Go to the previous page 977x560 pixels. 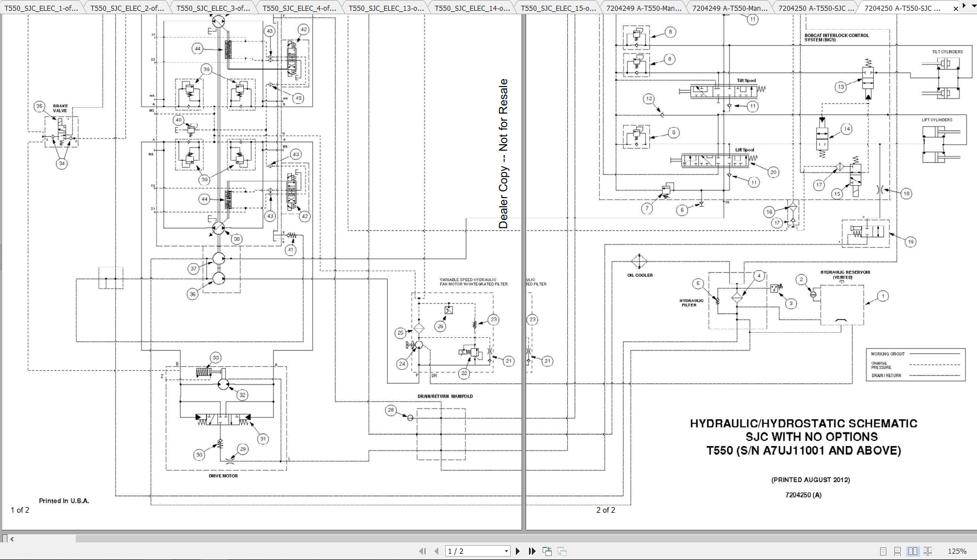click(437, 551)
